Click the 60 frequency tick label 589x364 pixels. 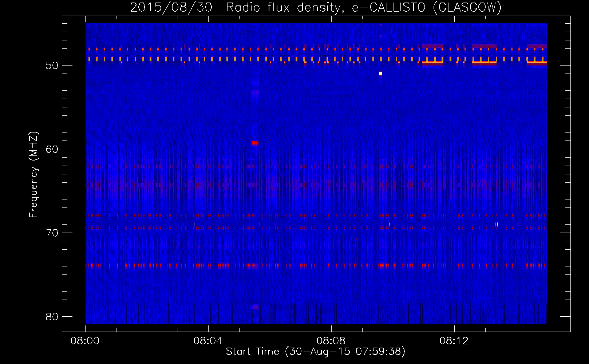click(52, 149)
